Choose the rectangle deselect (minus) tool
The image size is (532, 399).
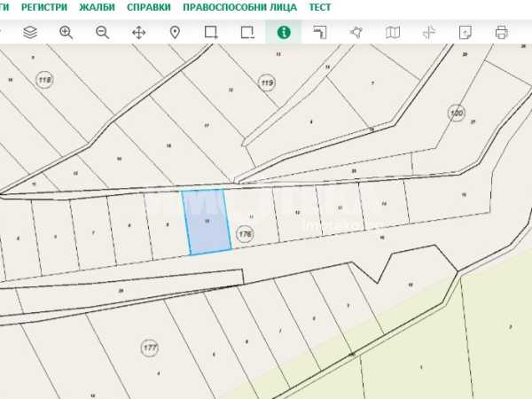pos(247,33)
